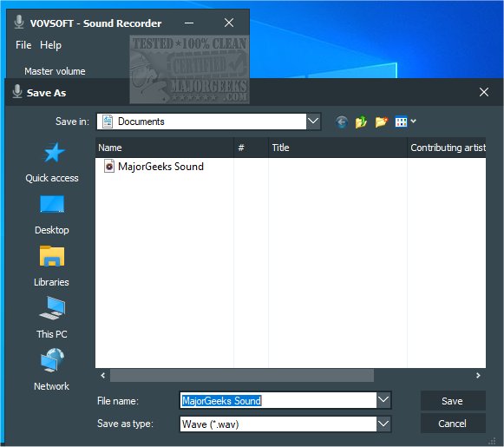Image resolution: width=504 pixels, height=447 pixels.
Task: Sort by Contributing artists column
Action: (447, 148)
